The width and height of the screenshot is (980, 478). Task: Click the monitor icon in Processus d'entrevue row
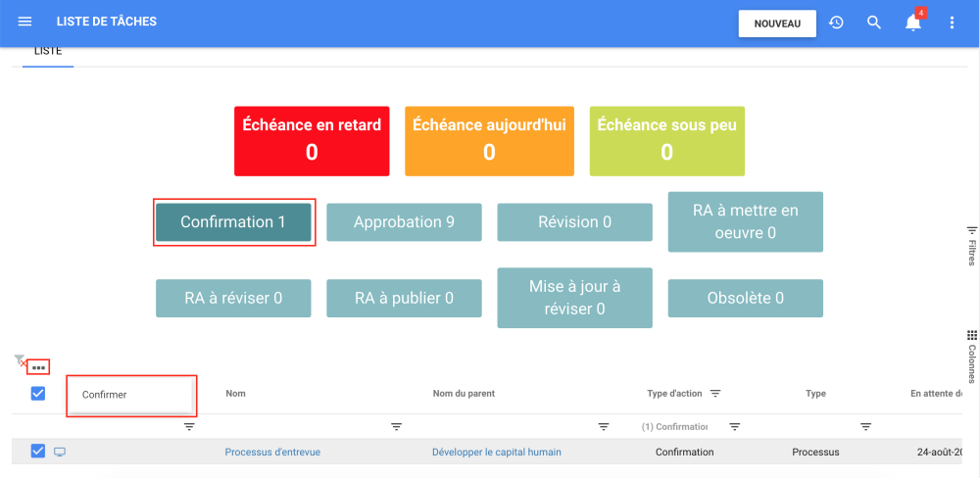point(60,452)
